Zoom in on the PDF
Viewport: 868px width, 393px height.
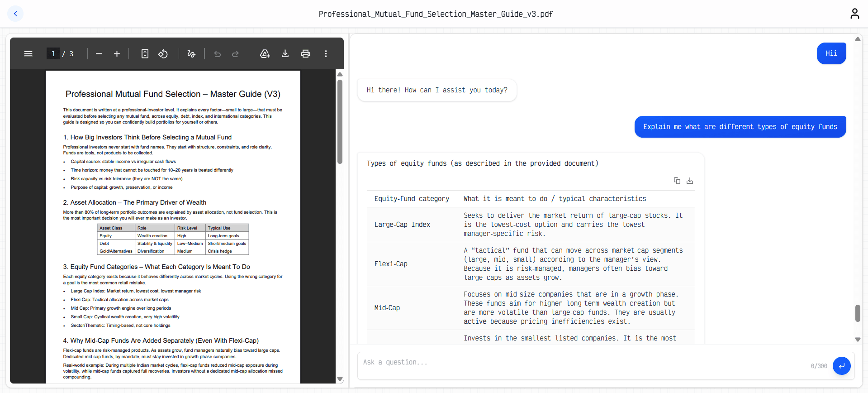pyautogui.click(x=117, y=54)
